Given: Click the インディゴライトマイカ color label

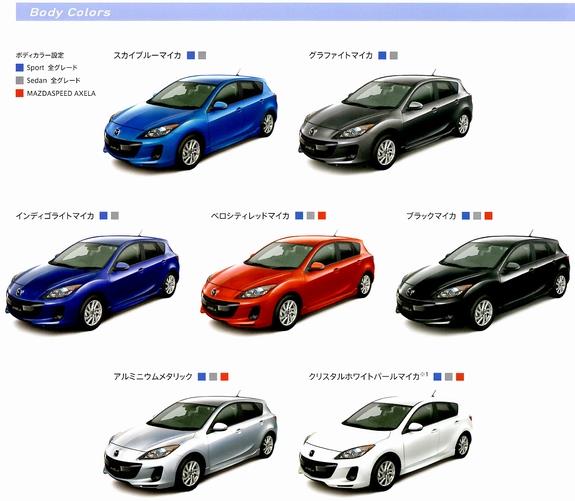Looking at the screenshot, I should [x=55, y=216].
